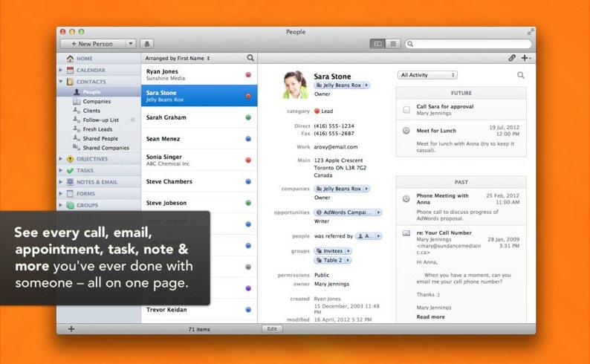Expand the Notes & Email section triangle
This screenshot has width=590, height=364.
coord(61,183)
